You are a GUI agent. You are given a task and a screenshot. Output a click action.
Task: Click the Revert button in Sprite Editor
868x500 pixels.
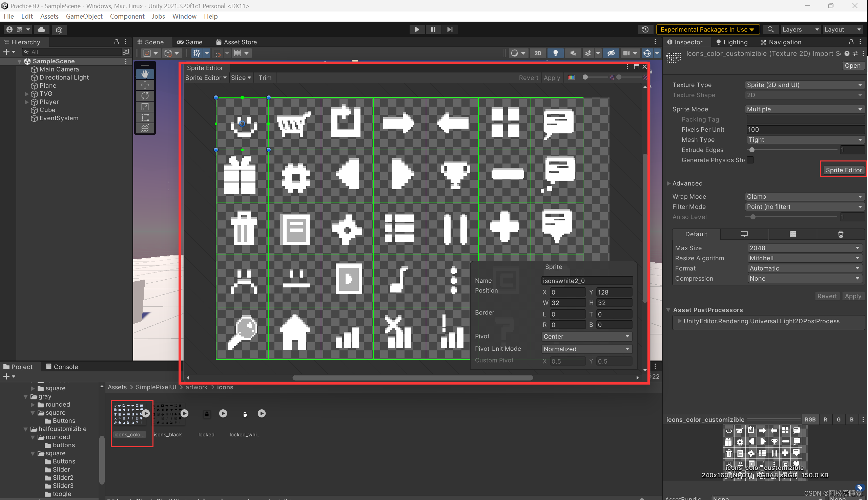[527, 78]
